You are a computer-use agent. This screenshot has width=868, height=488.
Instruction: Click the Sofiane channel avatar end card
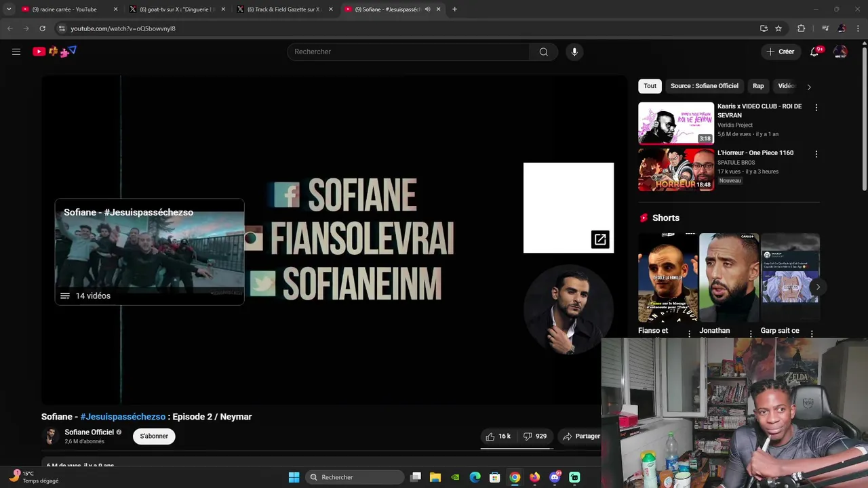coord(568,310)
